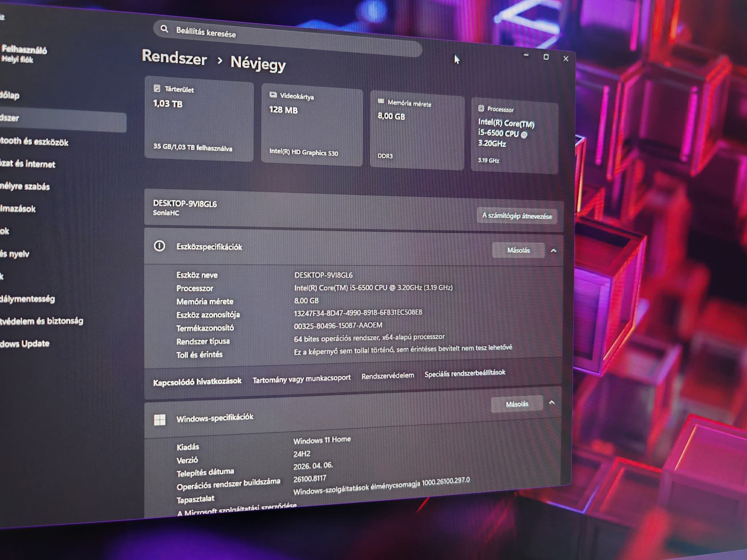
Task: Click the Eszközspecifikációk section header title
Action: [209, 247]
